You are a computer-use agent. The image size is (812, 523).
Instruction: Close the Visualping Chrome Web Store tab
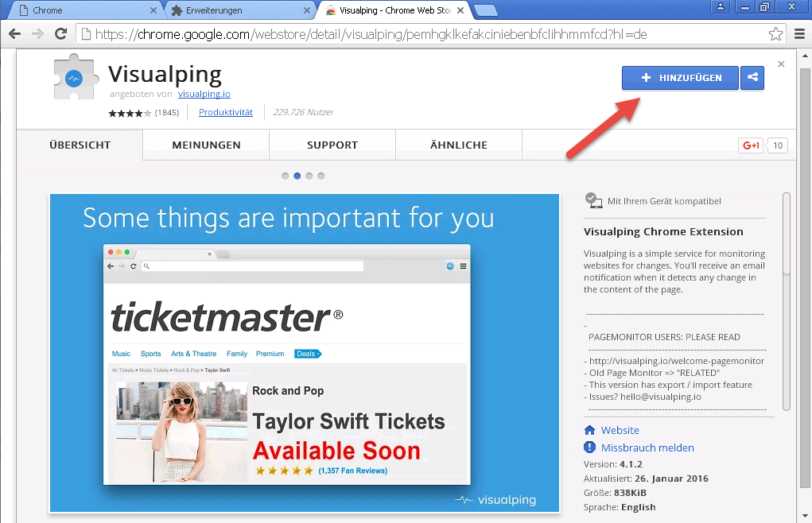tap(460, 10)
